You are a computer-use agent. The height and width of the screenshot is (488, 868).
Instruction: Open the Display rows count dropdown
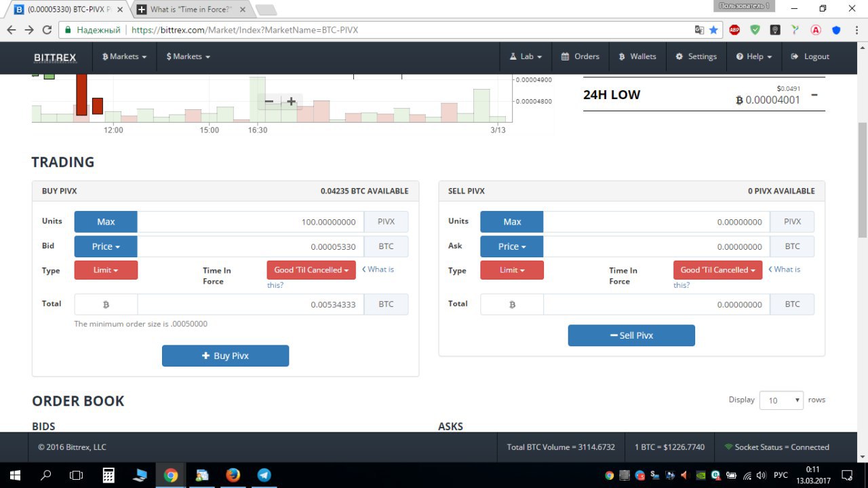[781, 400]
